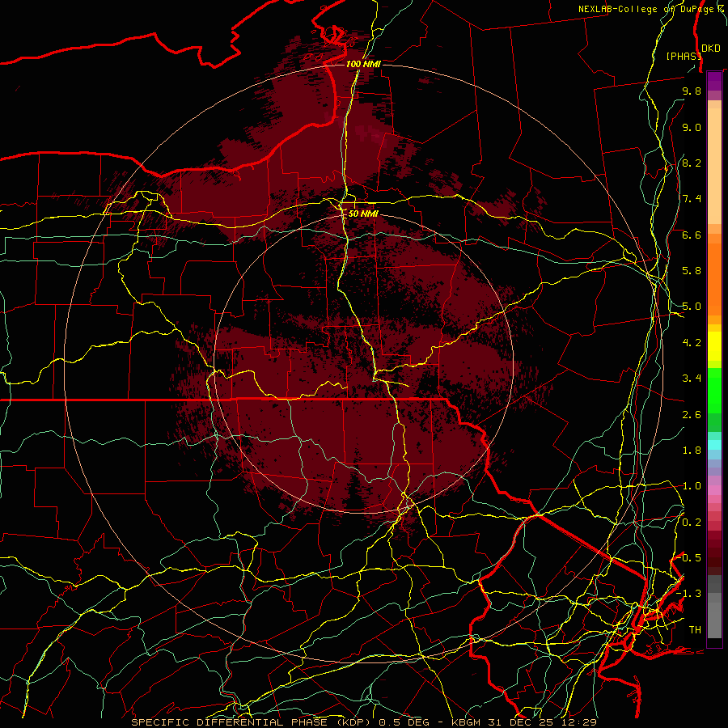Select the 4.2 color scale value

(x=692, y=343)
